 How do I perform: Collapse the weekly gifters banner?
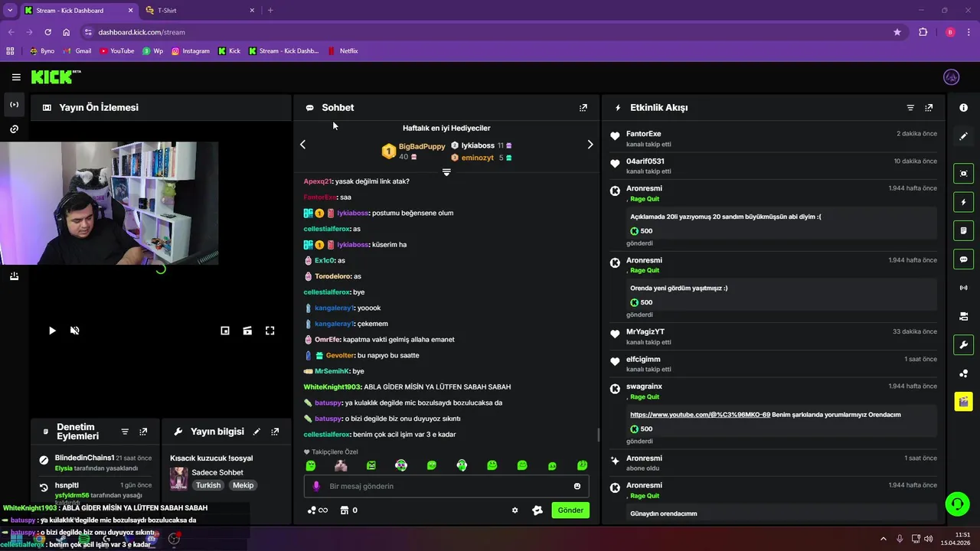click(446, 172)
